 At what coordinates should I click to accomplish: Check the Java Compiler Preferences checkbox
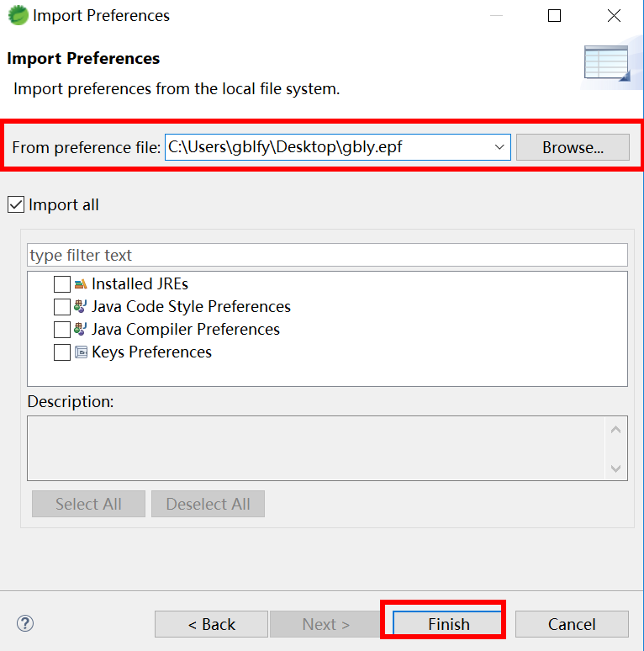click(62, 330)
